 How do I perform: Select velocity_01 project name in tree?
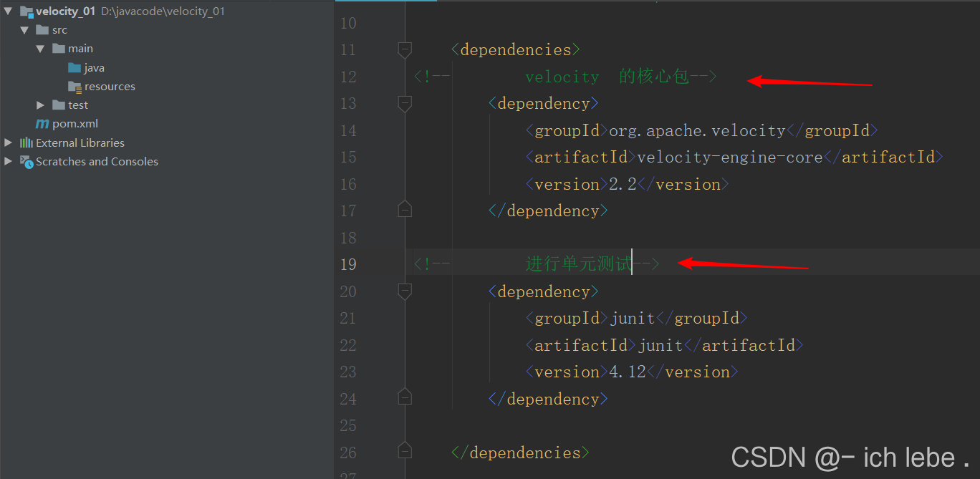pyautogui.click(x=66, y=11)
